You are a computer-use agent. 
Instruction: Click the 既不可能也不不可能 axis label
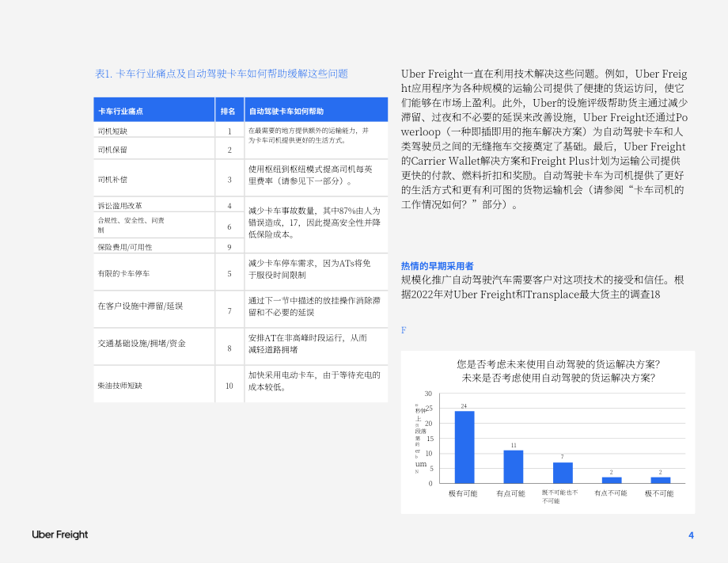pyautogui.click(x=560, y=496)
